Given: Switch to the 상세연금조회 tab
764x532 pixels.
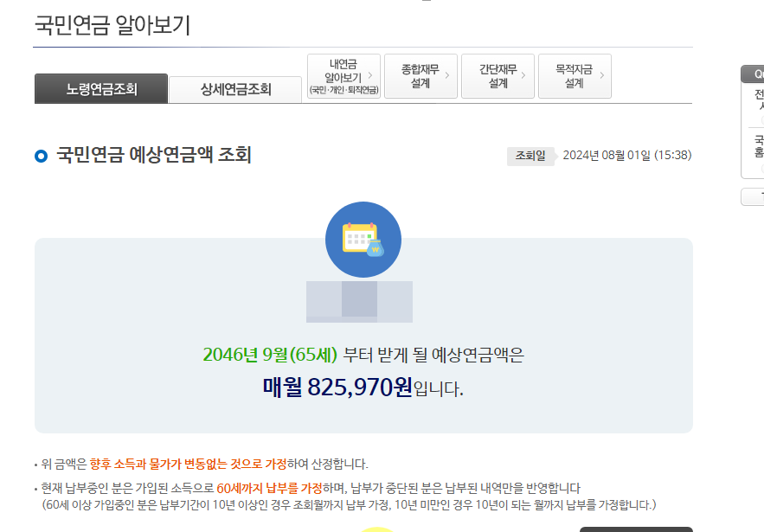Looking at the screenshot, I should (x=235, y=88).
